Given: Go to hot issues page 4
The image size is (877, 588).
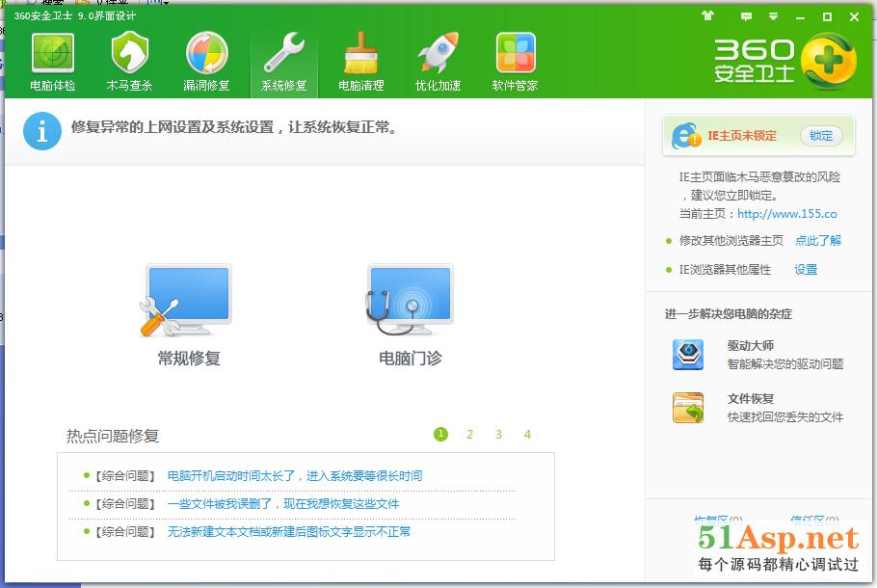Looking at the screenshot, I should 527,434.
